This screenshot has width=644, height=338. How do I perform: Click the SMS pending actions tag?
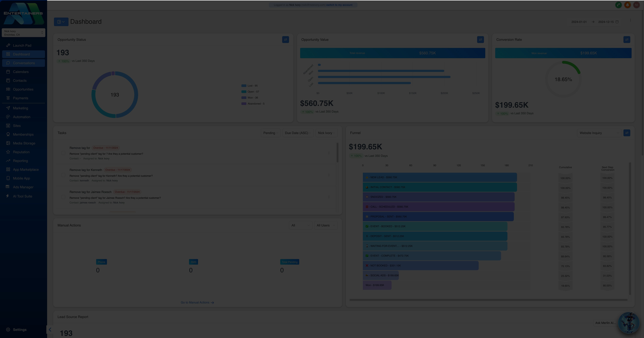(x=194, y=262)
